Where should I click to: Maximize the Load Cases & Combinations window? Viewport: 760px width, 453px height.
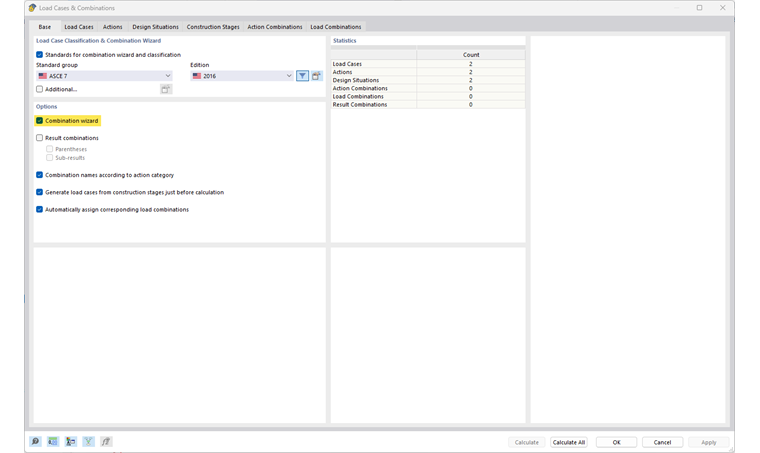tap(699, 8)
